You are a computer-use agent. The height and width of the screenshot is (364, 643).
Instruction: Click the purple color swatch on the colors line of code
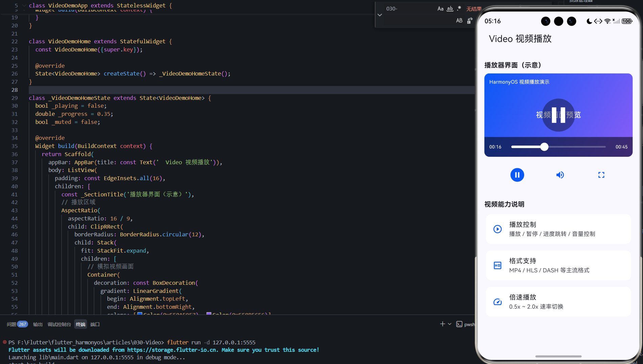coord(209,314)
